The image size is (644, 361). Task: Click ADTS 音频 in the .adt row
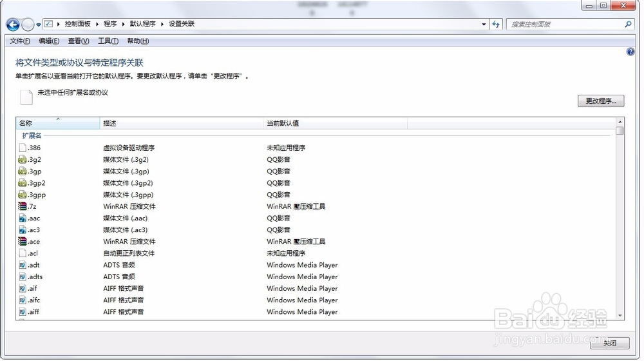[x=119, y=265]
